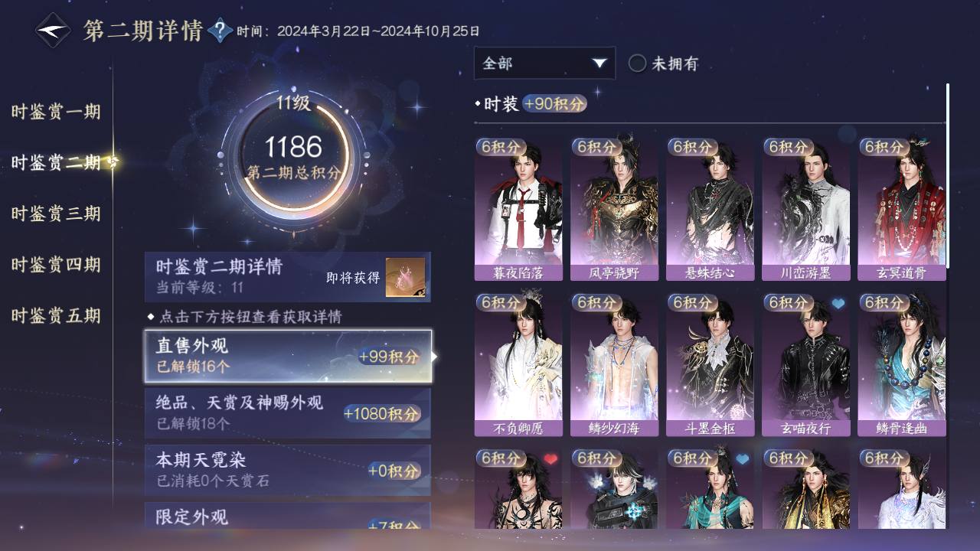
Task: Click blue heart on 玄喵夜行 card
Action: [838, 303]
